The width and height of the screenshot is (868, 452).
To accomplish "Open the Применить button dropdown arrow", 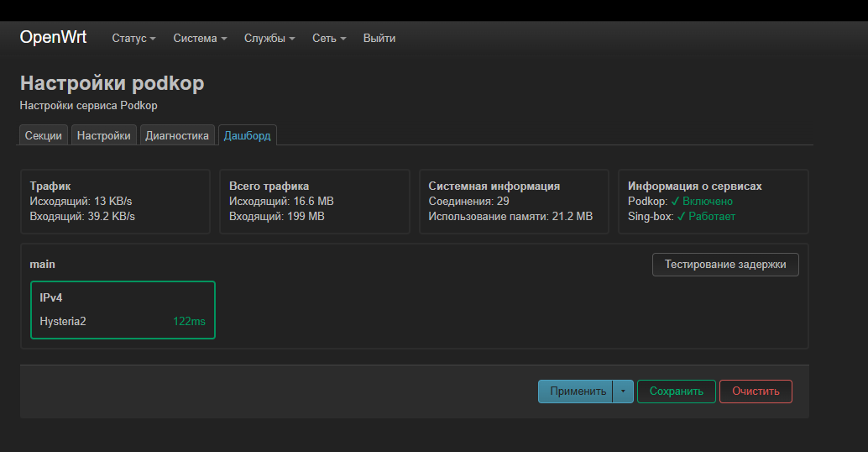I will [623, 391].
